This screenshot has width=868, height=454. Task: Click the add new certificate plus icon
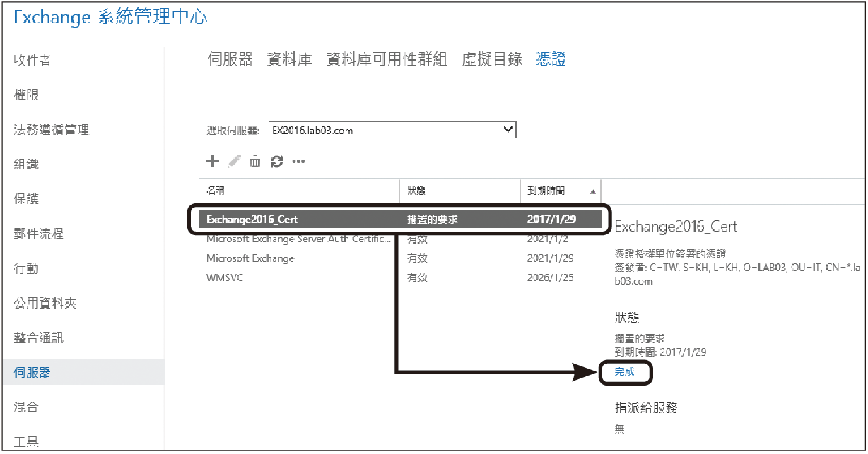point(213,162)
